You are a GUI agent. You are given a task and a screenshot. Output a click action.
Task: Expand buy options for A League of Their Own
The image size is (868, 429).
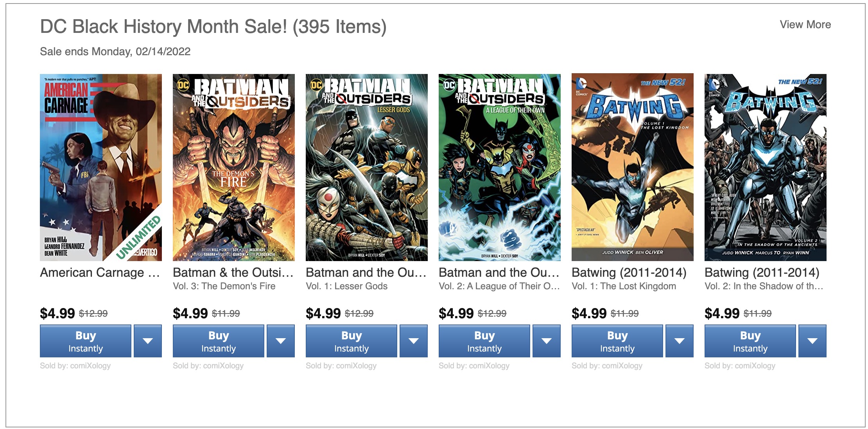pyautogui.click(x=547, y=341)
